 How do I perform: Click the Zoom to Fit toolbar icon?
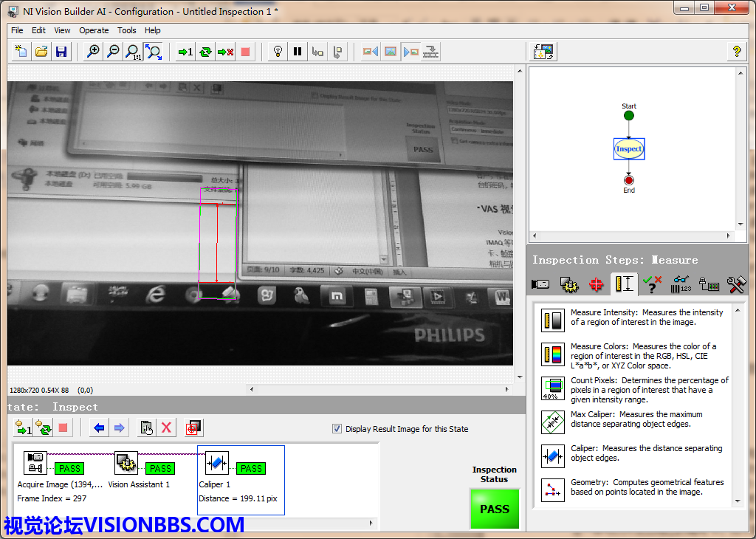(153, 52)
